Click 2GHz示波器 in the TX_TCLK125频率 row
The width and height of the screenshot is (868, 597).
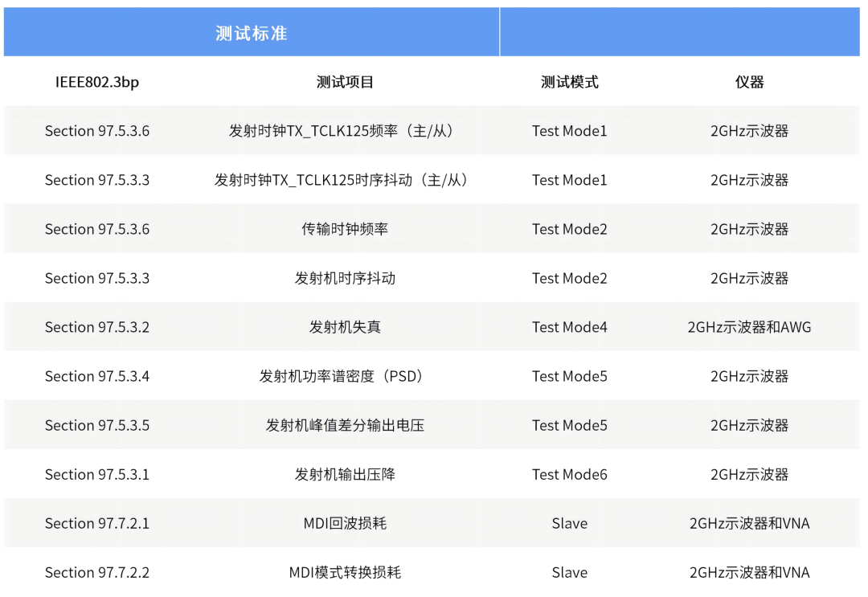coord(750,131)
